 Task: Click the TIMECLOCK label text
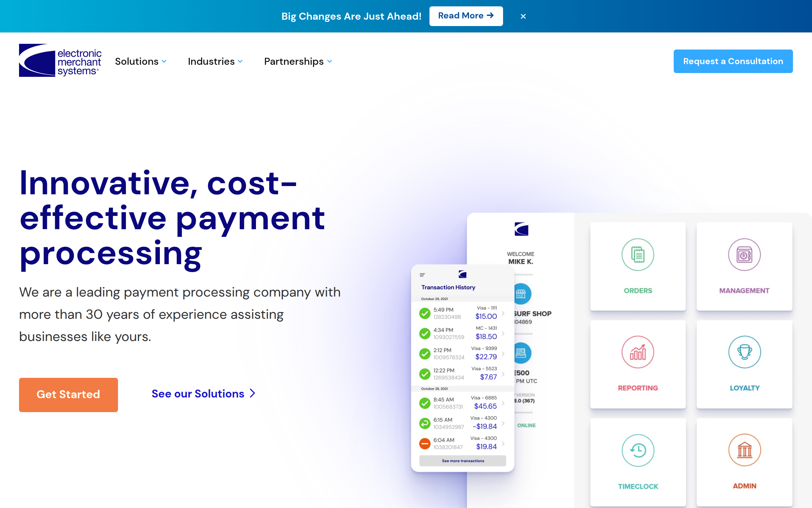(638, 486)
